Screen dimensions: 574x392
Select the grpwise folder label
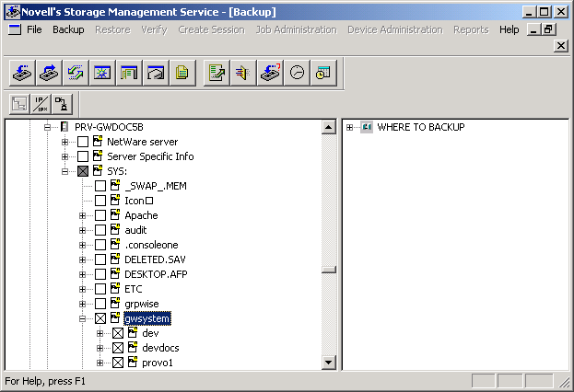142,304
